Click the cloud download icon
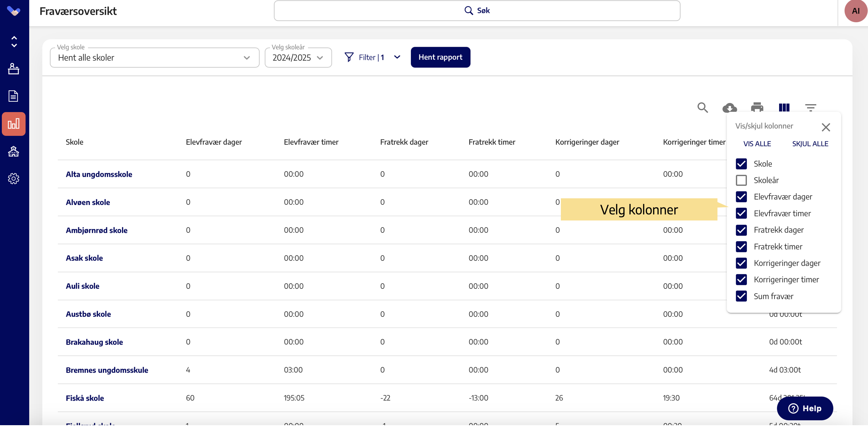868x427 pixels. point(730,108)
